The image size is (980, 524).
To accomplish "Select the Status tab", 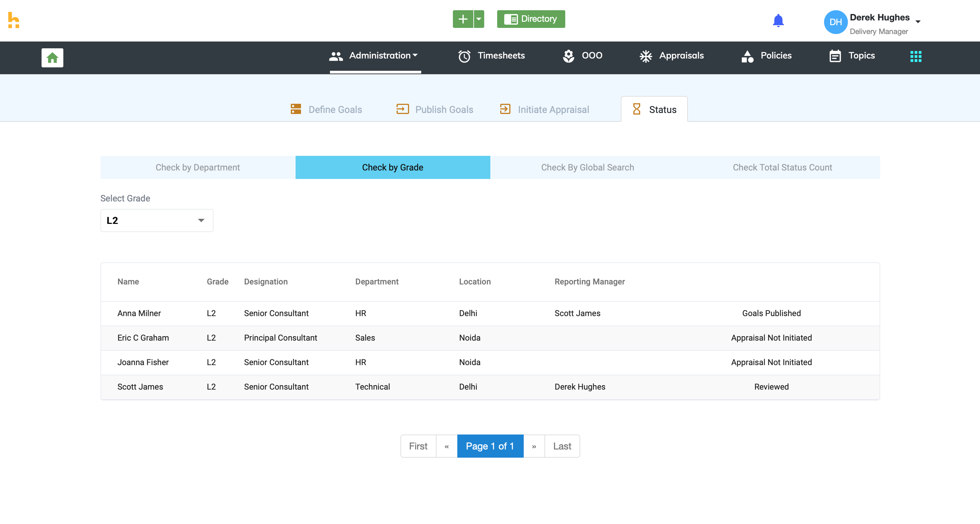I will 654,110.
